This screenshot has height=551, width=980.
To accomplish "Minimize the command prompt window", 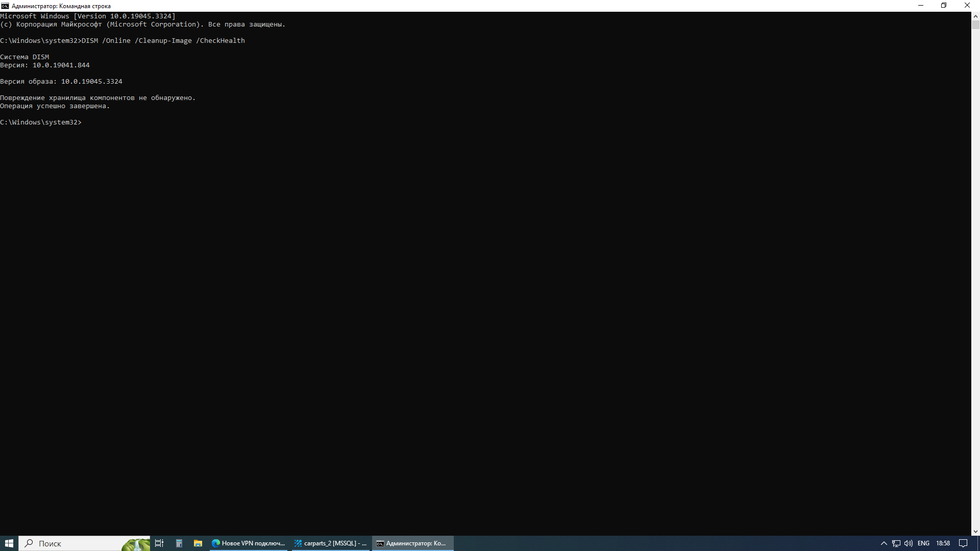I will 921,6.
